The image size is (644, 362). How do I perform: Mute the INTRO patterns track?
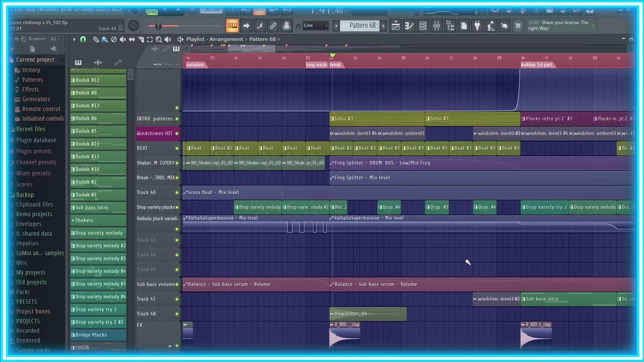coord(177,119)
